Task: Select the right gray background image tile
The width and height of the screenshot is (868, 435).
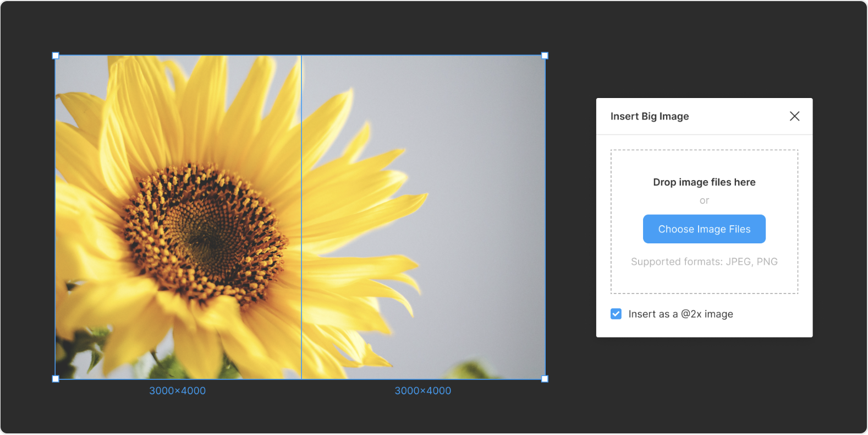Action: pos(423,217)
